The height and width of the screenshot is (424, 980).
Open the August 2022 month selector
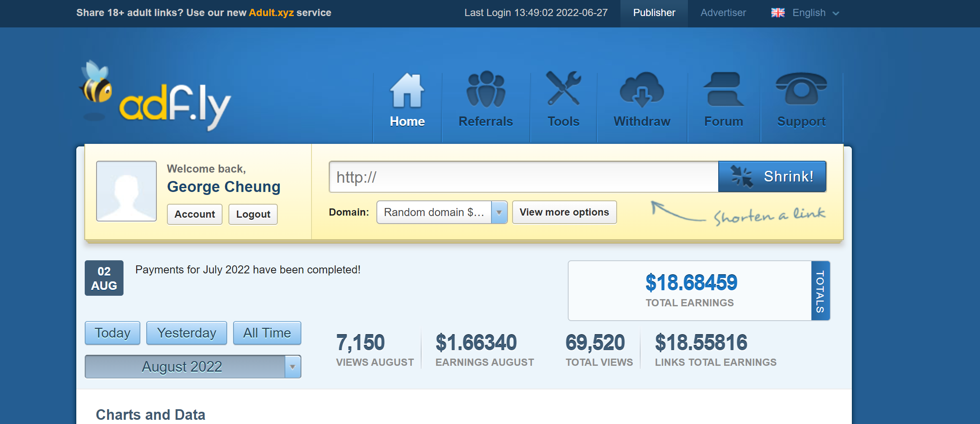193,367
